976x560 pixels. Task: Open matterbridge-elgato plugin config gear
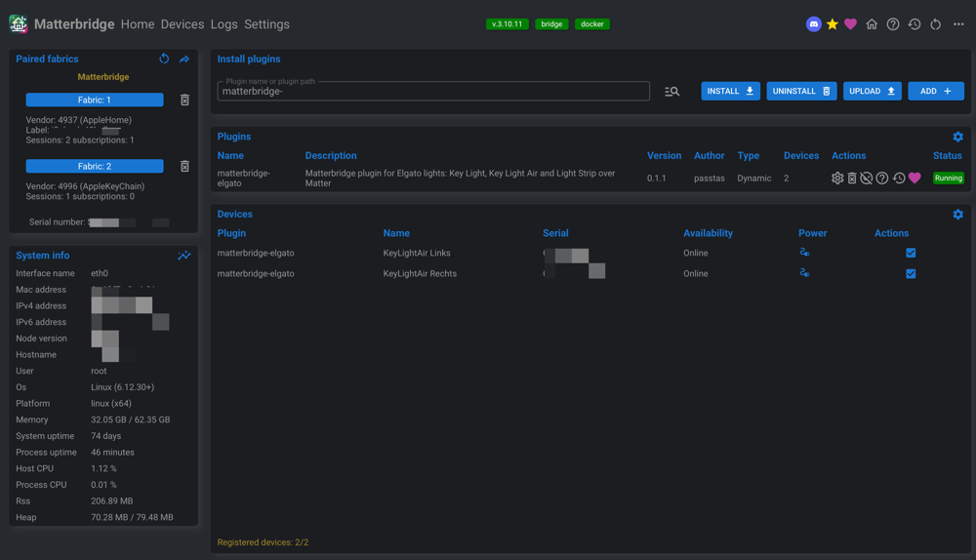(x=837, y=178)
